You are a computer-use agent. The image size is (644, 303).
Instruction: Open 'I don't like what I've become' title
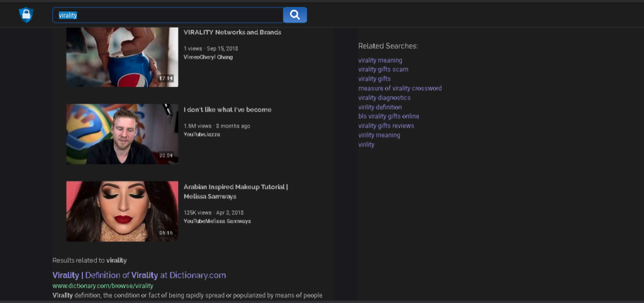pyautogui.click(x=228, y=110)
